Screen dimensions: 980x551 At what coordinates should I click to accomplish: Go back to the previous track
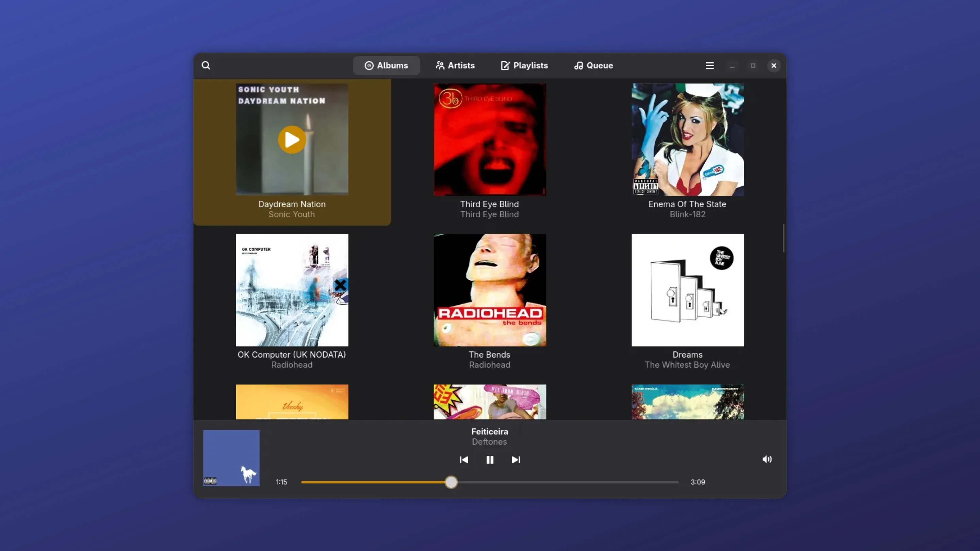(464, 460)
